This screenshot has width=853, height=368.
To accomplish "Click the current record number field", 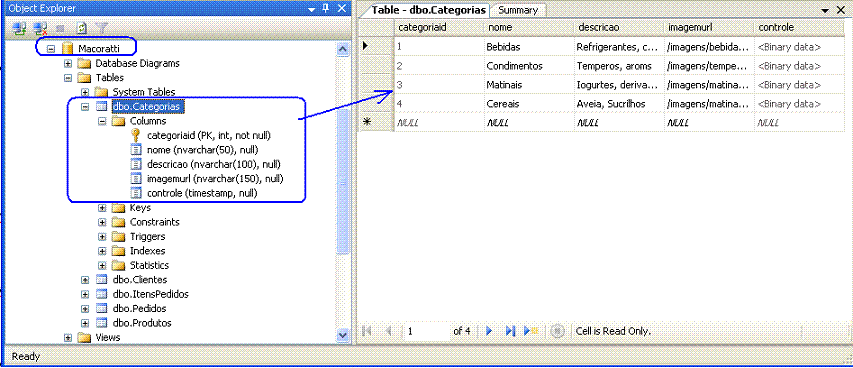I will pos(427,331).
